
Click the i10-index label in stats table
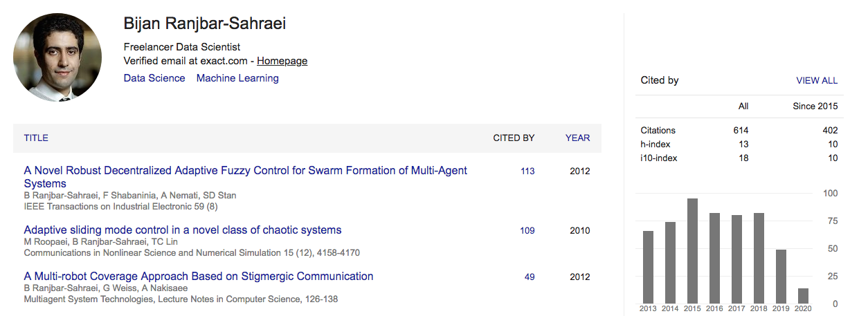tap(659, 158)
